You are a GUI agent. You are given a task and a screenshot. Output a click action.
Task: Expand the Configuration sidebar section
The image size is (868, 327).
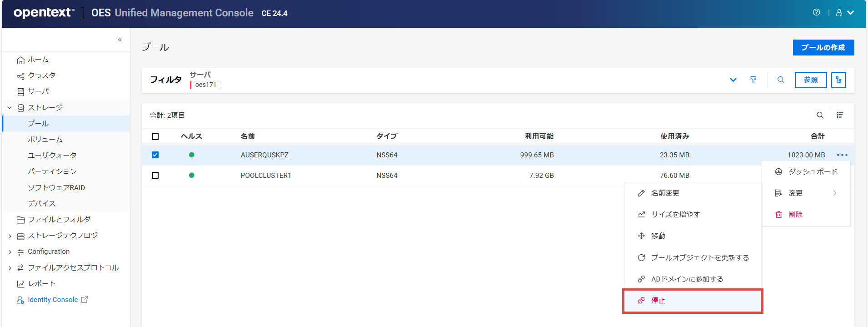click(10, 252)
